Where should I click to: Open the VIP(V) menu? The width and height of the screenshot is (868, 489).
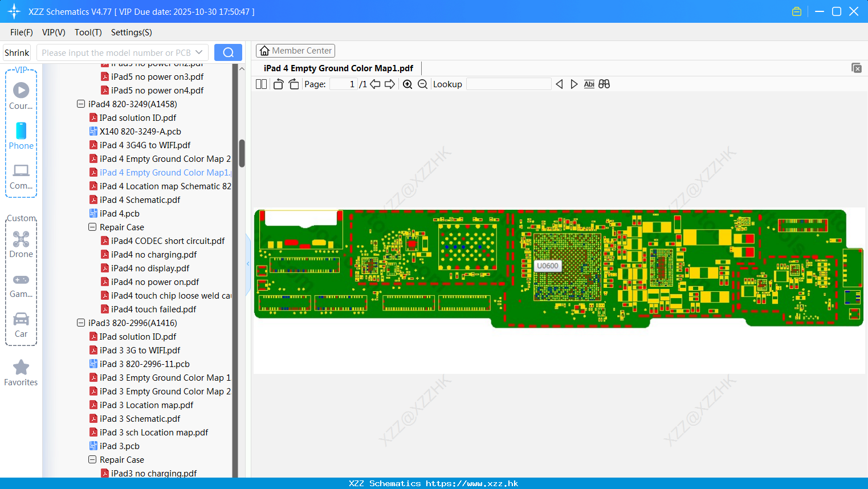point(54,32)
